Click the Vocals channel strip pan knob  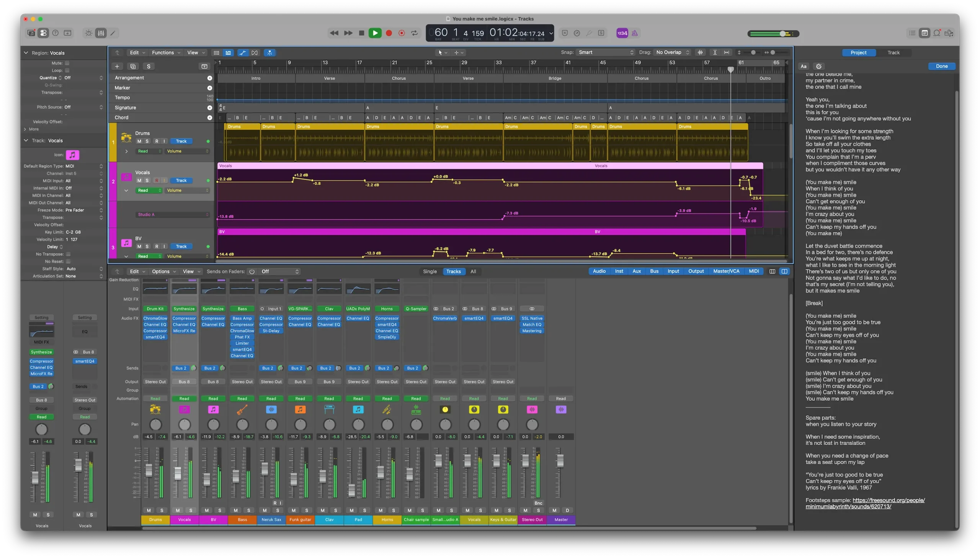185,425
